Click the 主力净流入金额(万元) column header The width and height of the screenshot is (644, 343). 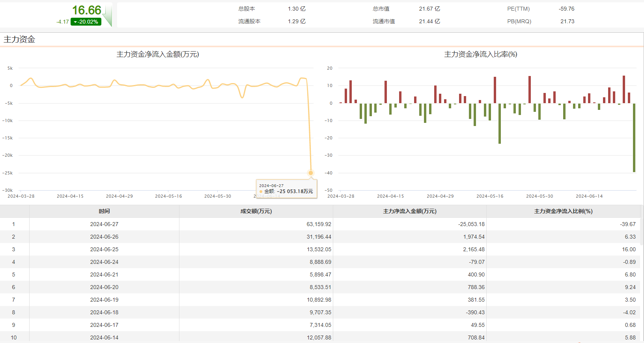click(410, 211)
